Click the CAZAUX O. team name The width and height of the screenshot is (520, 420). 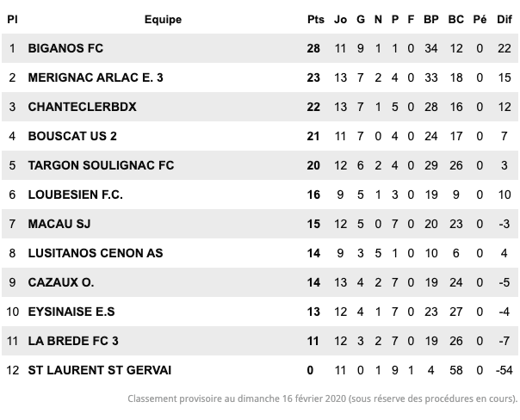61,282
